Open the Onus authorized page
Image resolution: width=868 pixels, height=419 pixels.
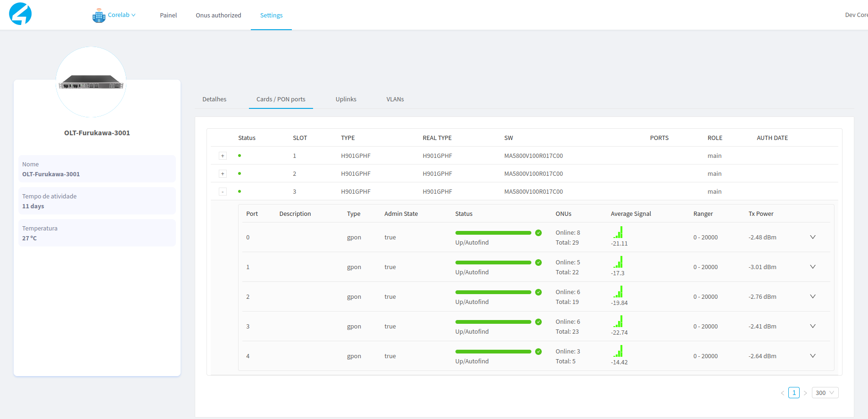pyautogui.click(x=218, y=15)
